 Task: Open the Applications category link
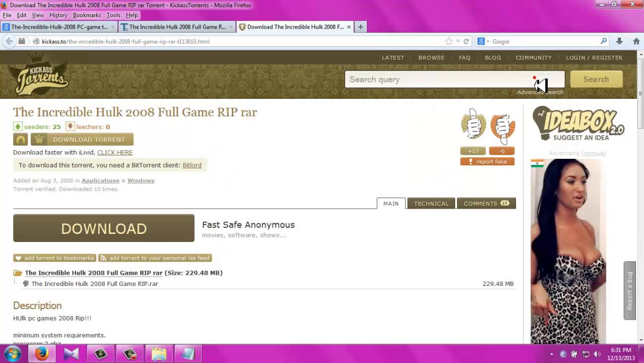100,180
